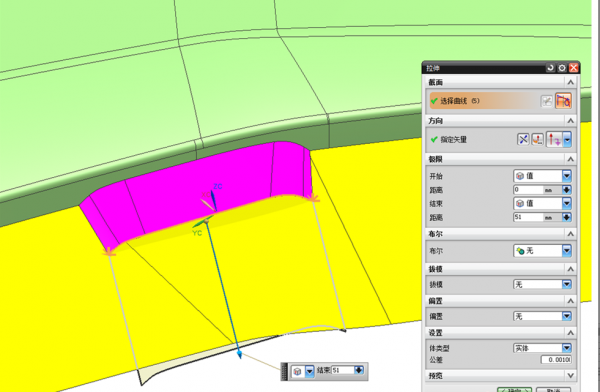Open the 开始 limit type dropdown
The height and width of the screenshot is (392, 600).
click(x=542, y=176)
